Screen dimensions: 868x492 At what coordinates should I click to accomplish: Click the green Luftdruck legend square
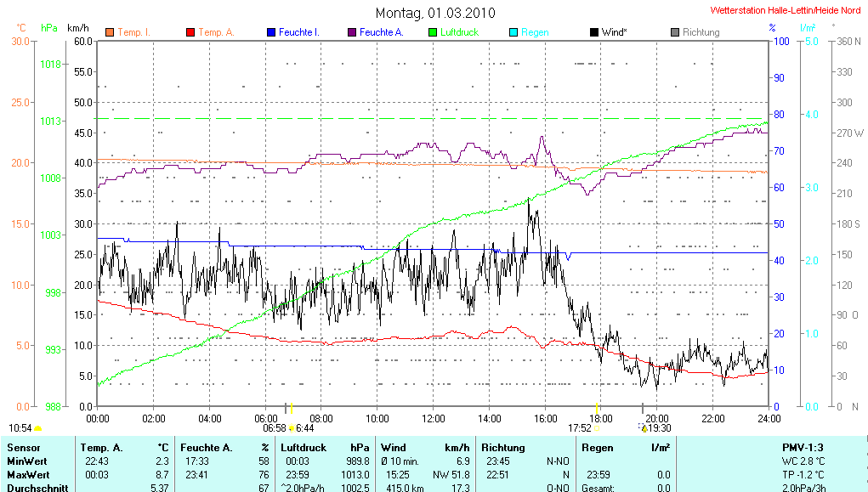pyautogui.click(x=432, y=32)
